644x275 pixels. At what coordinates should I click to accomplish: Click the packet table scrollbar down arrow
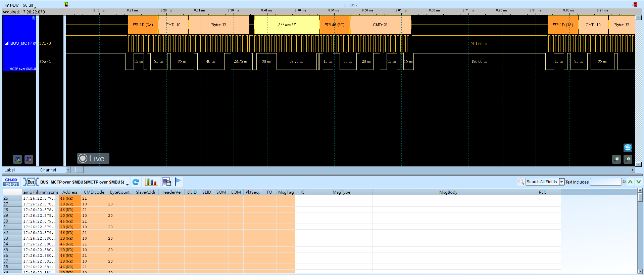point(640,271)
